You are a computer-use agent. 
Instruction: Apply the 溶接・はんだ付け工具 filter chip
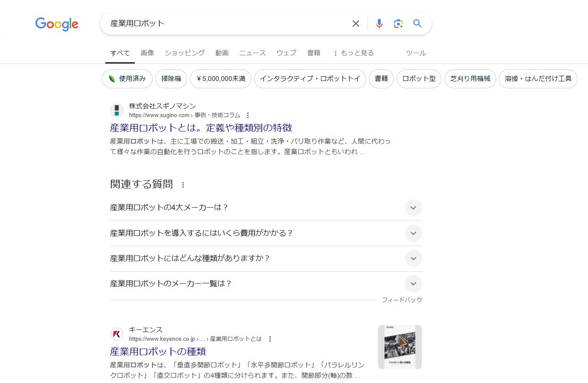point(538,79)
